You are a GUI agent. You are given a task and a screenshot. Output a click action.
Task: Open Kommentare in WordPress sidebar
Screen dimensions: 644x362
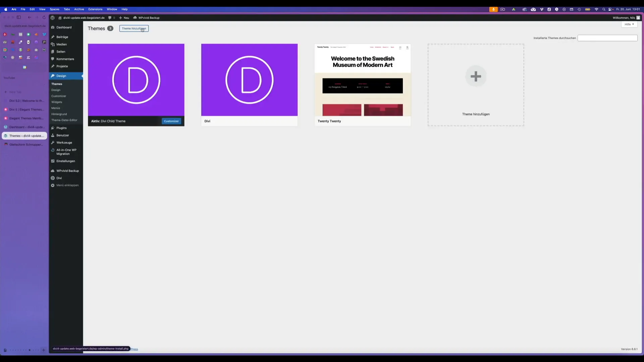(x=66, y=59)
